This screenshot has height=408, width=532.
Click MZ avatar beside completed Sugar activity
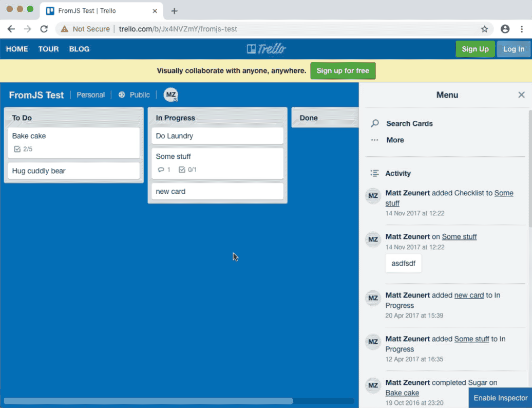373,385
